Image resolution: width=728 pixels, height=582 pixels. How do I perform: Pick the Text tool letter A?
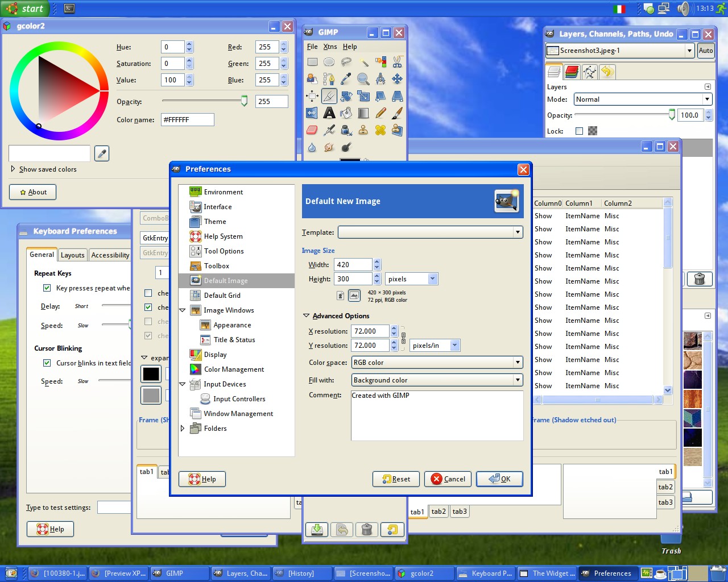(329, 113)
